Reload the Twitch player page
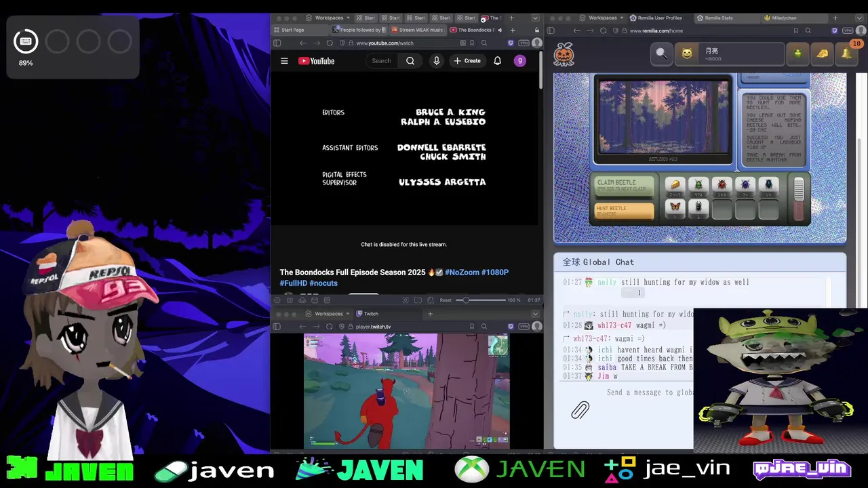This screenshot has width=868, height=488. [330, 327]
